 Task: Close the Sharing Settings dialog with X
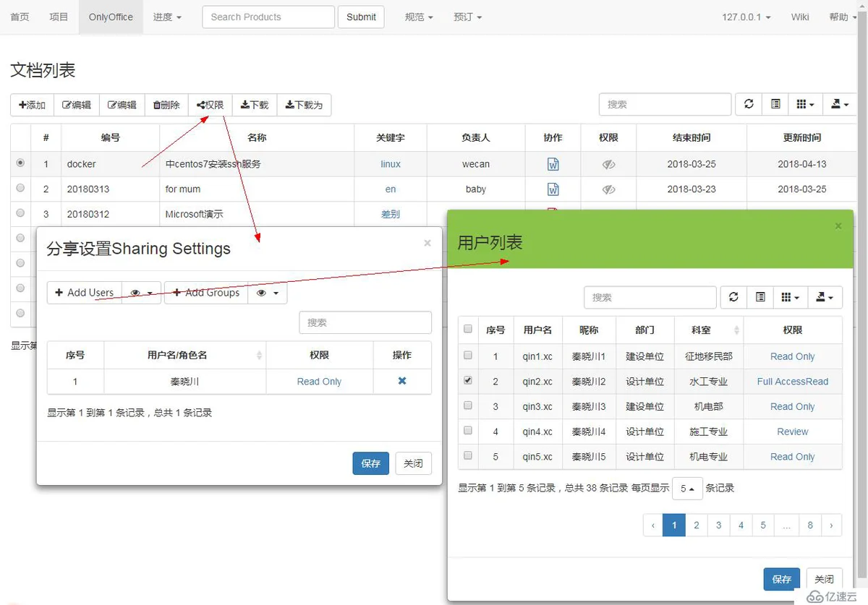427,244
